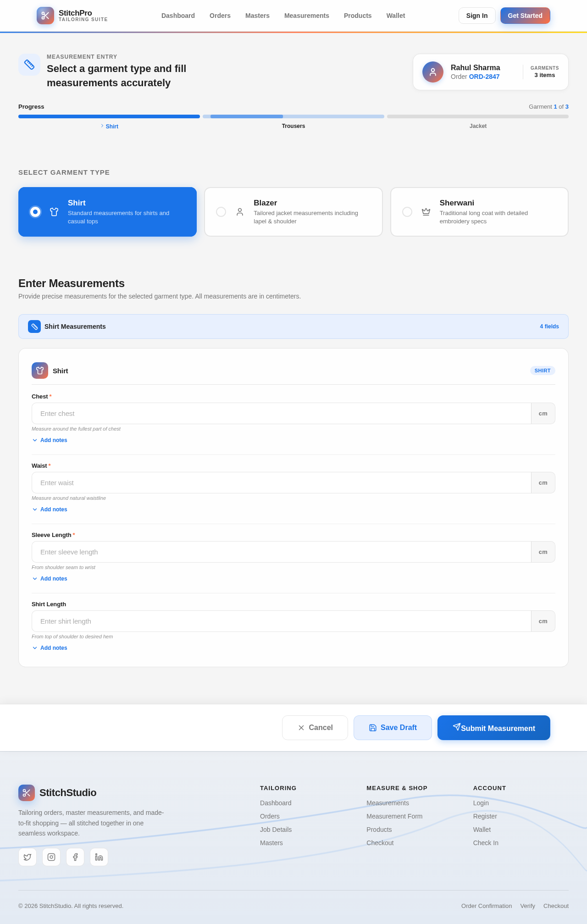Expand Add notes under Sleeve Length

50,579
